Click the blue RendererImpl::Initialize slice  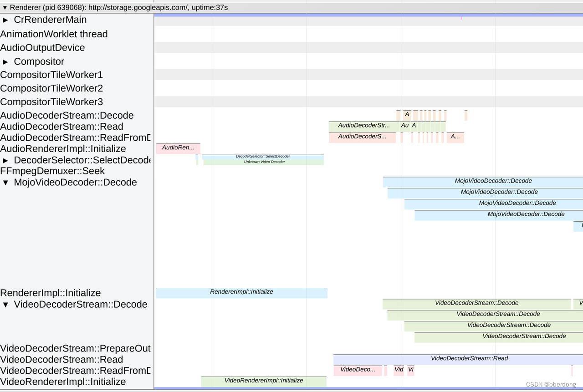[241, 293]
